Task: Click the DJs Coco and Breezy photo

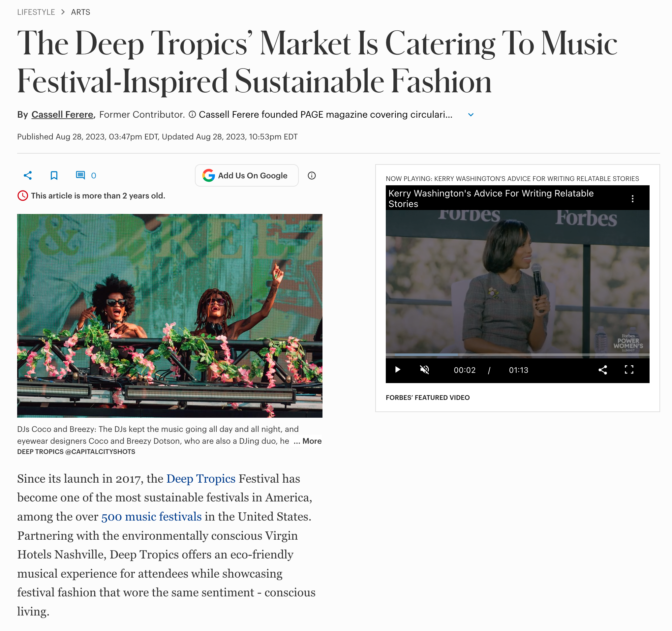Action: coord(170,316)
